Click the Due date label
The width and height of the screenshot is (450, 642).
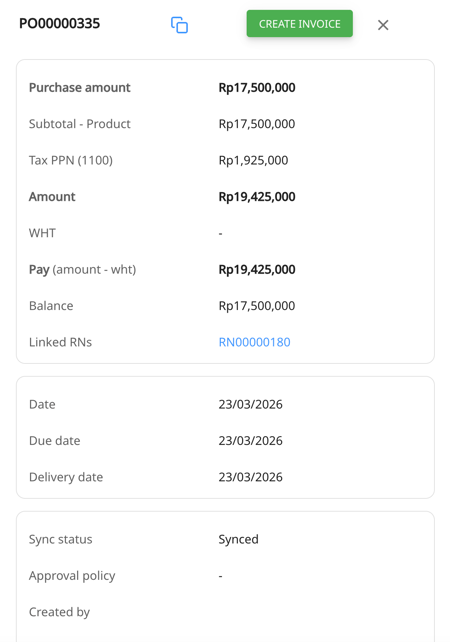tap(54, 441)
